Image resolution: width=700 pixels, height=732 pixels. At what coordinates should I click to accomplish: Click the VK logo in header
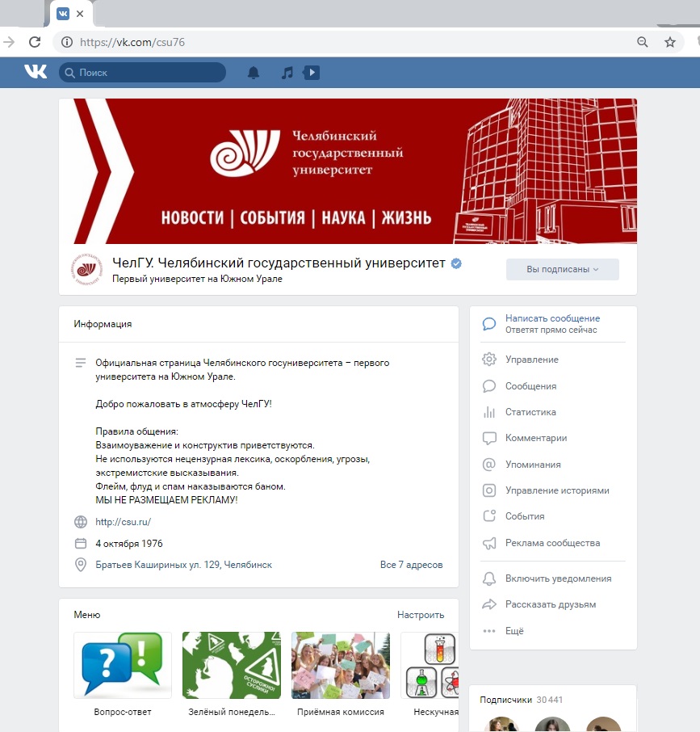click(36, 72)
